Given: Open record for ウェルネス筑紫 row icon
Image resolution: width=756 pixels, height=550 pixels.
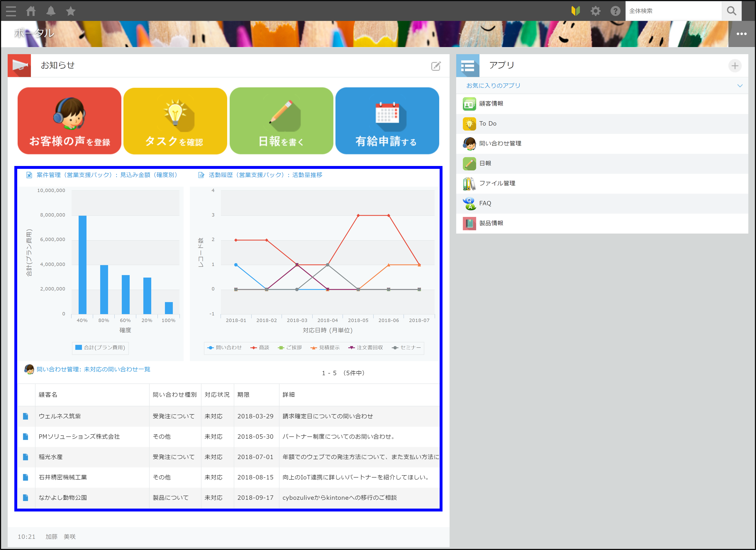Looking at the screenshot, I should coord(26,416).
